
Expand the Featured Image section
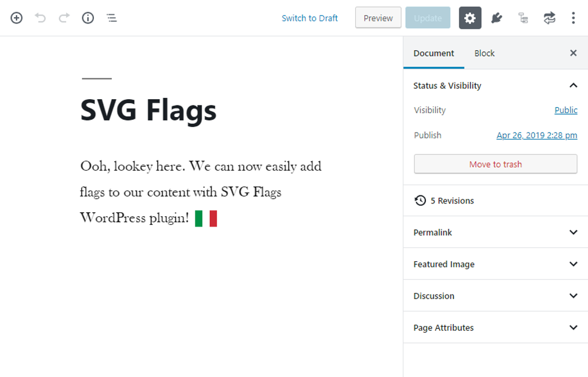[573, 264]
